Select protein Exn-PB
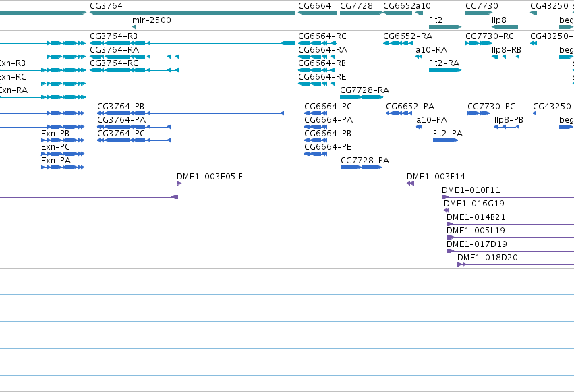Screen dimensions: 574x392 (x=63, y=140)
